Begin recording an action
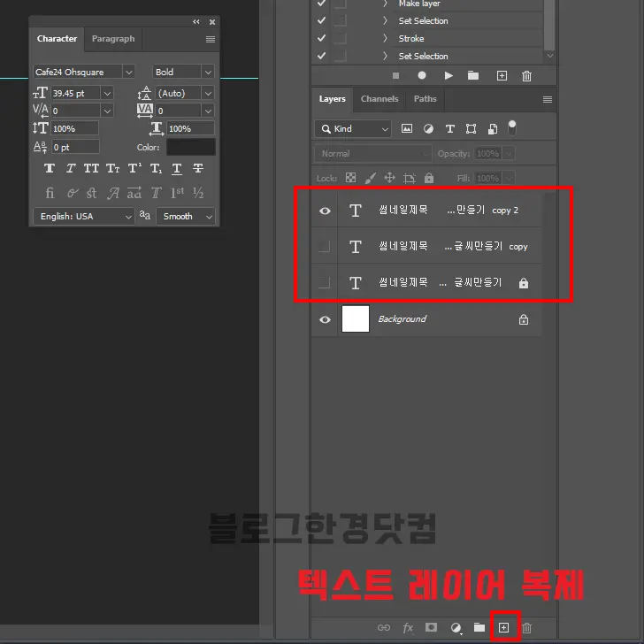Image resolution: width=644 pixels, height=644 pixels. coord(422,75)
